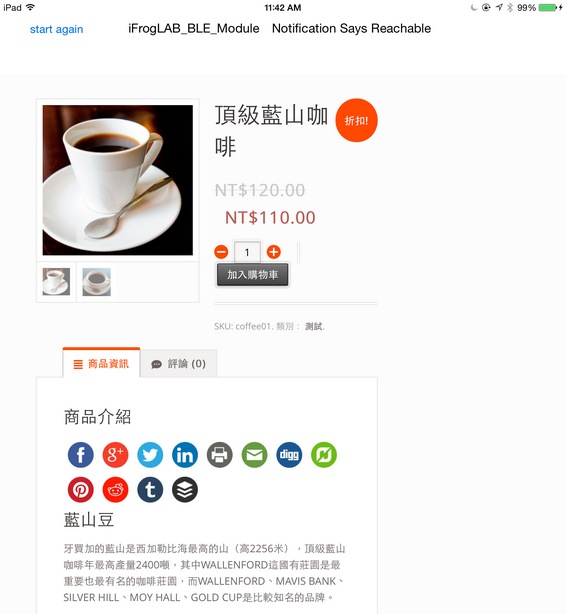
Task: Click the quantity input field
Action: pos(247,252)
